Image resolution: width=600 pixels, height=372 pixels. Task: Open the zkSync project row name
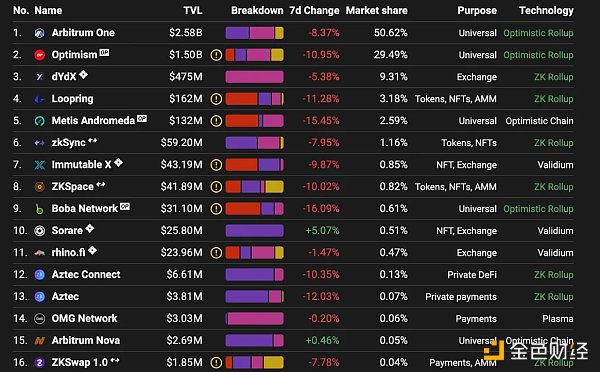pos(68,143)
